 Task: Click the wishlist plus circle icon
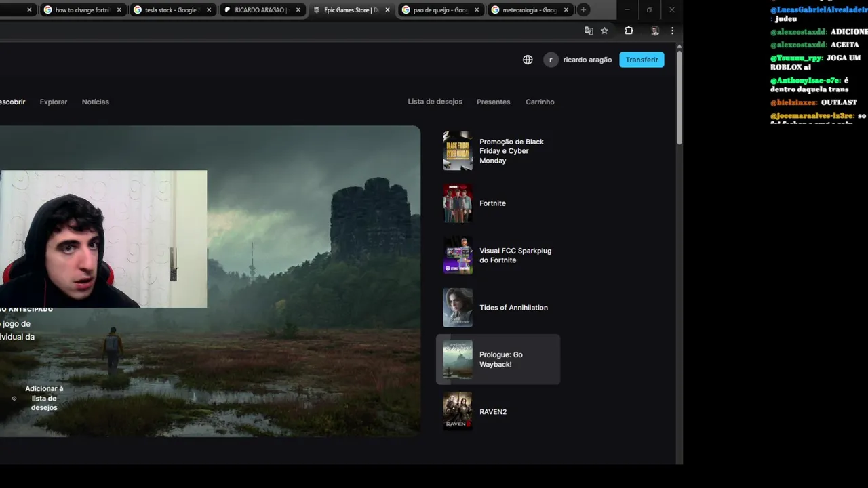click(x=14, y=398)
